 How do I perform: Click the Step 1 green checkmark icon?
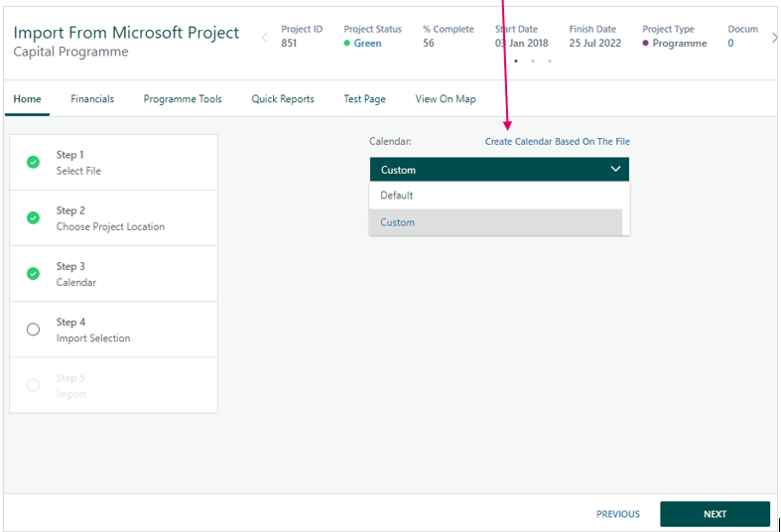33,162
